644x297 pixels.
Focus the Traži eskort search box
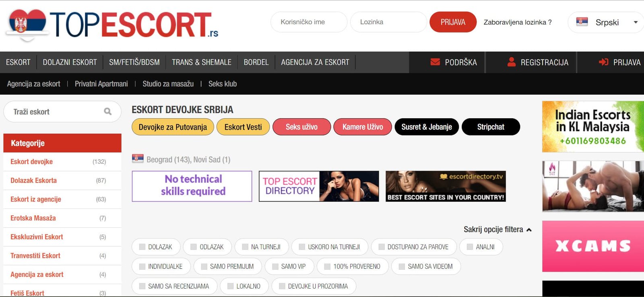(x=62, y=111)
